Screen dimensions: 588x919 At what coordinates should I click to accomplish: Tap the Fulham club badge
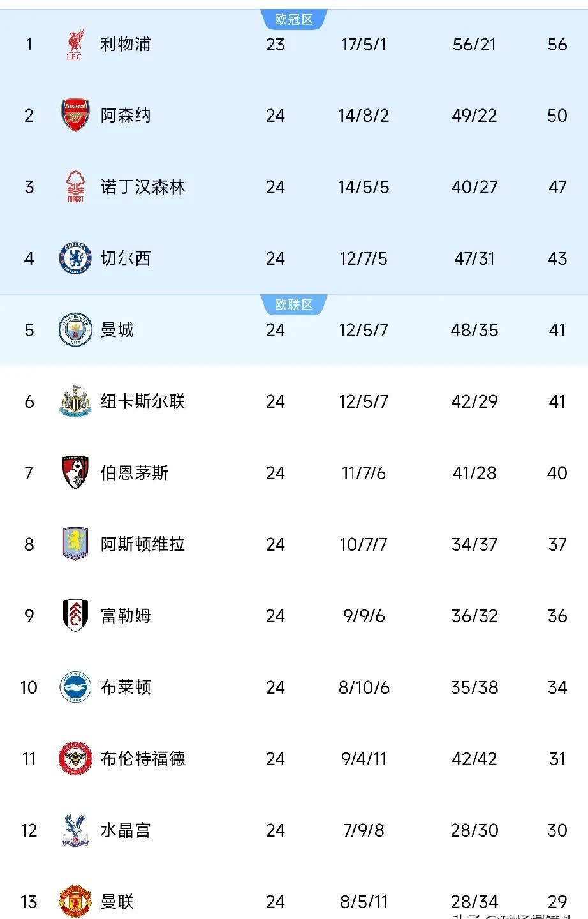tap(75, 616)
